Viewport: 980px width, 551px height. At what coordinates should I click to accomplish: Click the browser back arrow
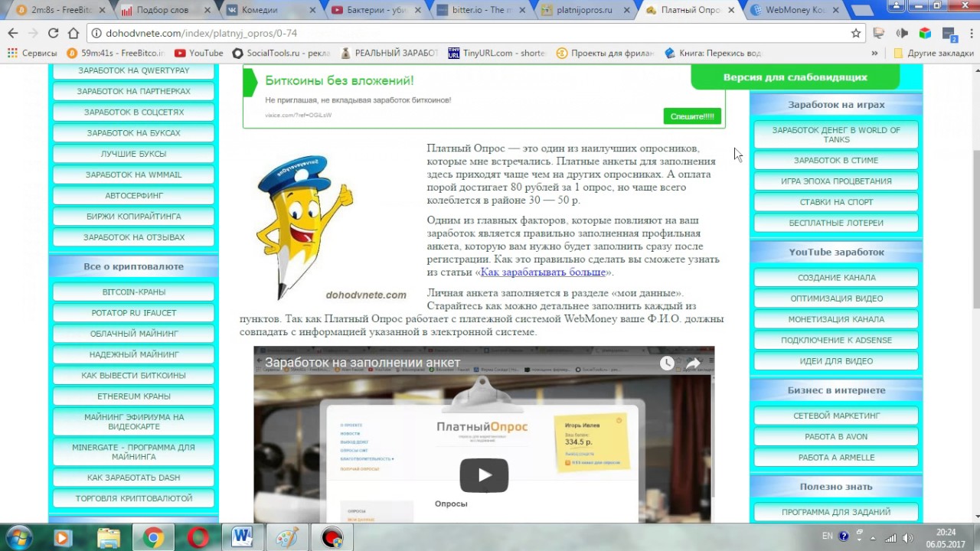pos(13,33)
